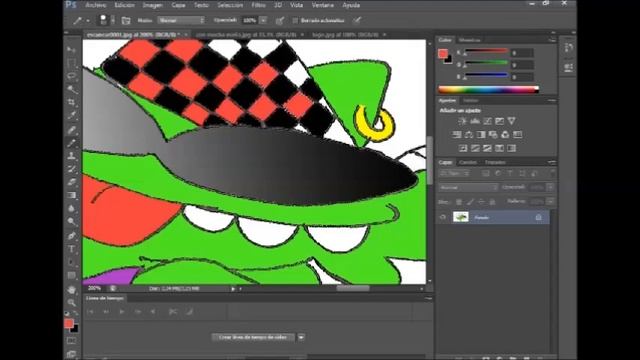This screenshot has height=360, width=640.
Task: Open the brush panel toggle icon
Action: click(x=126, y=20)
